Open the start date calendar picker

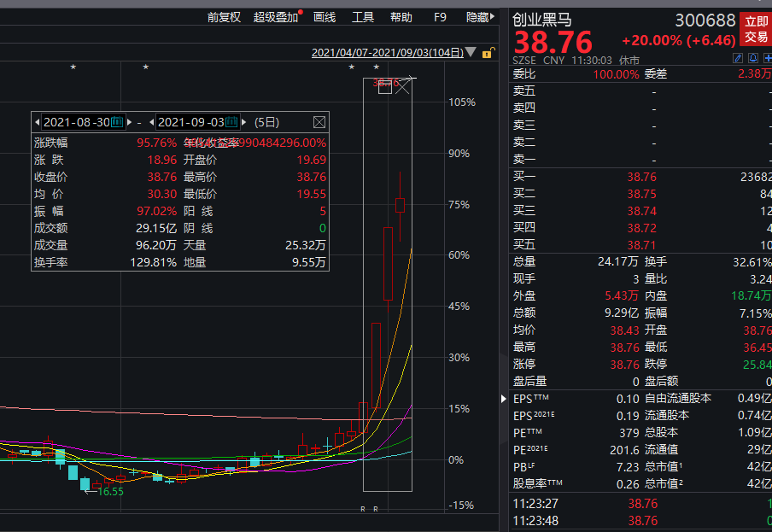click(118, 122)
